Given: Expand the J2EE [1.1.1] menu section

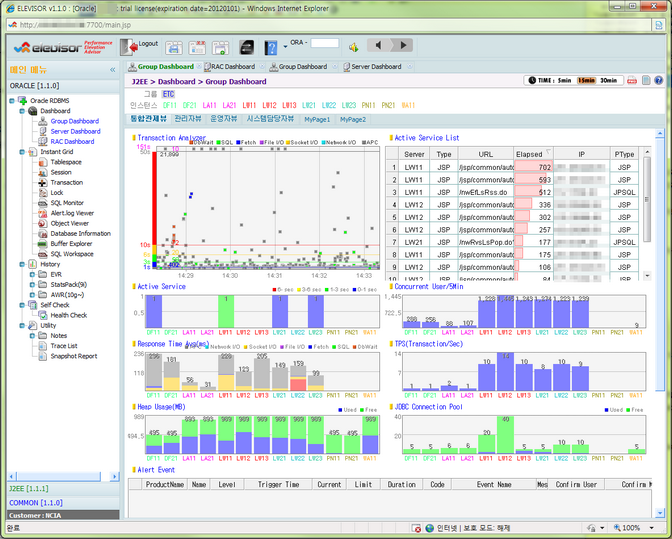Looking at the screenshot, I should tap(63, 489).
